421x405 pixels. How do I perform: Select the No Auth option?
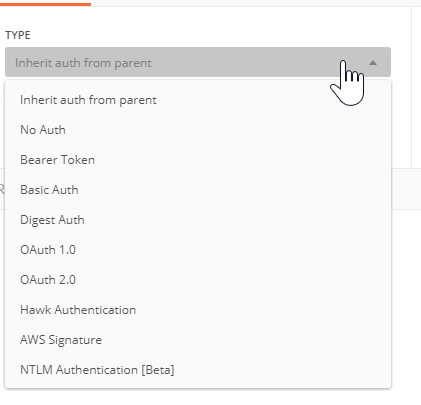coord(198,130)
